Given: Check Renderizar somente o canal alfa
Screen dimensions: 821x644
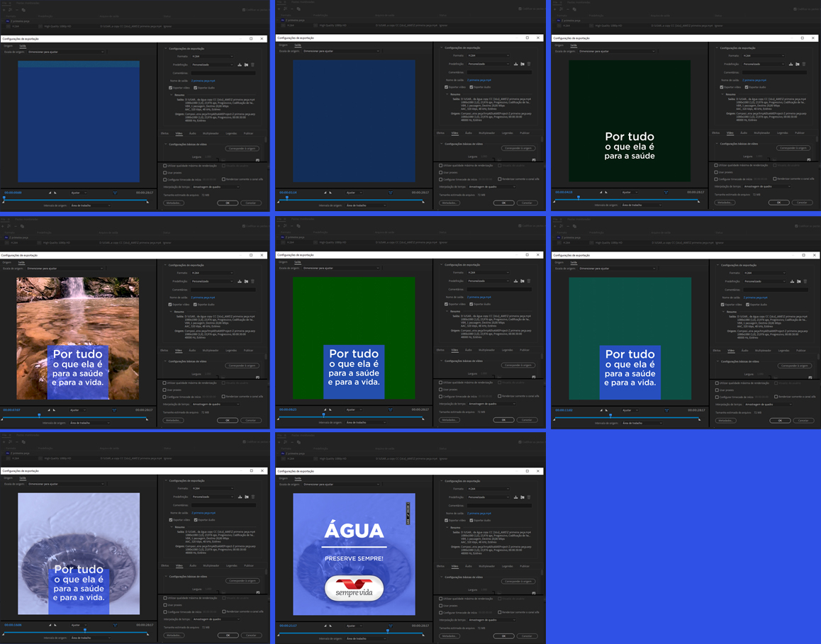Looking at the screenshot, I should pos(223,179).
